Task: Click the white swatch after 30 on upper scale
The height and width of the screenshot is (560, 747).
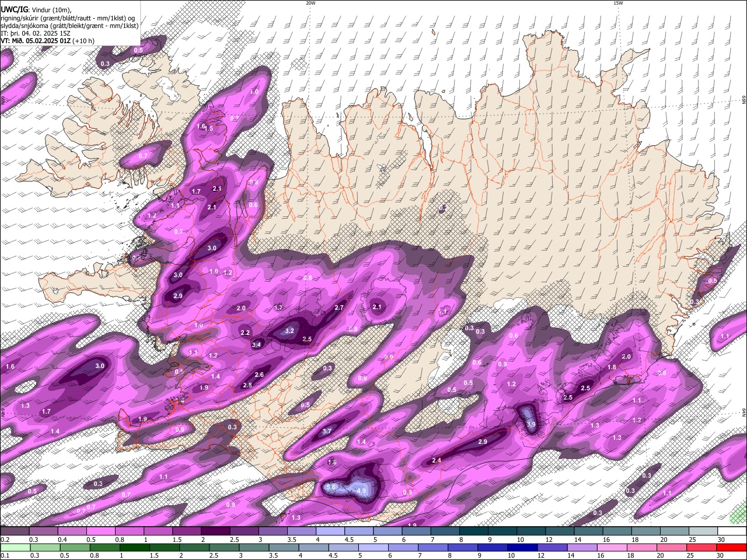Action: [732, 531]
